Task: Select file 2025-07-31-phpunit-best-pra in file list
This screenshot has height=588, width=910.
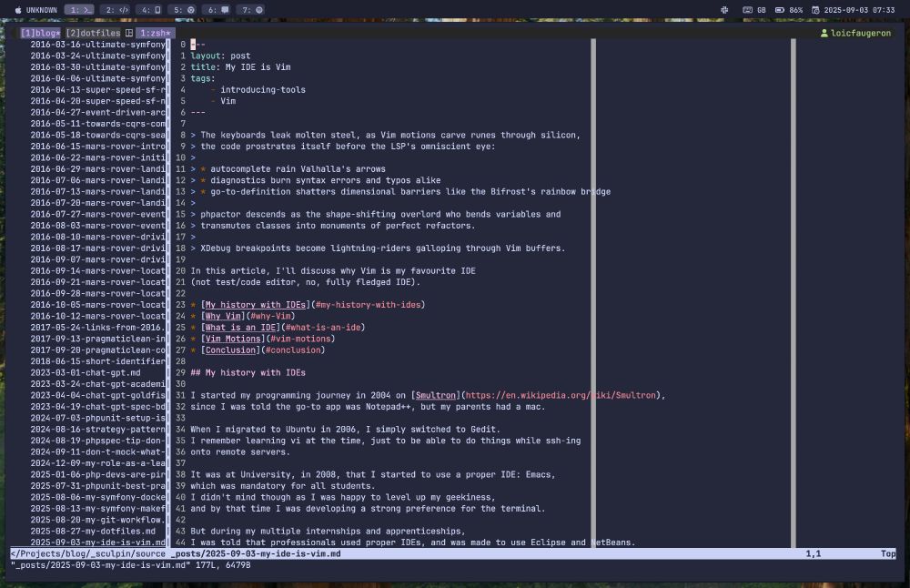Action: (x=97, y=486)
